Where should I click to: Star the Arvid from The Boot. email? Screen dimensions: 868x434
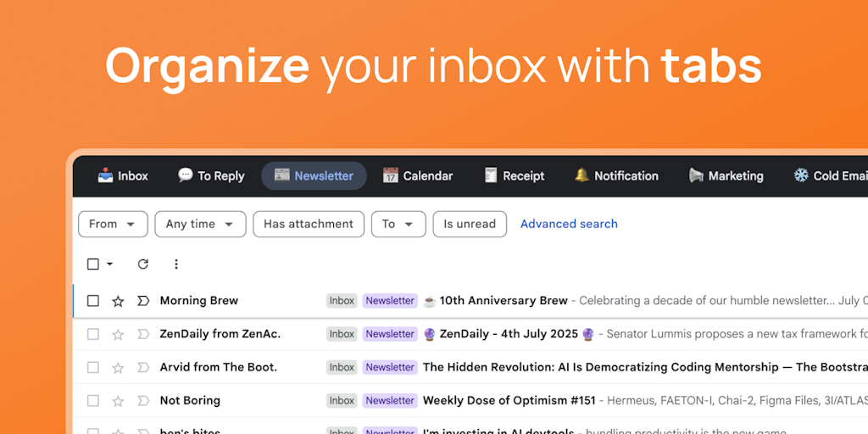[118, 368]
